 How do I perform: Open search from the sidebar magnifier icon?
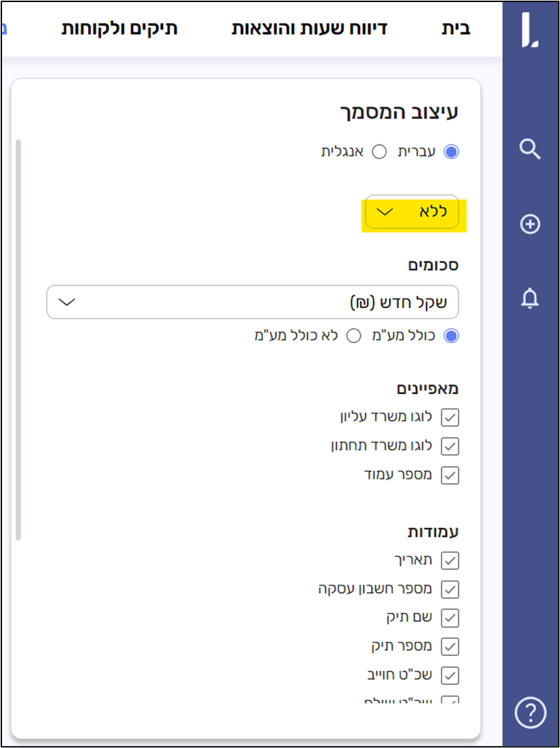point(530,149)
